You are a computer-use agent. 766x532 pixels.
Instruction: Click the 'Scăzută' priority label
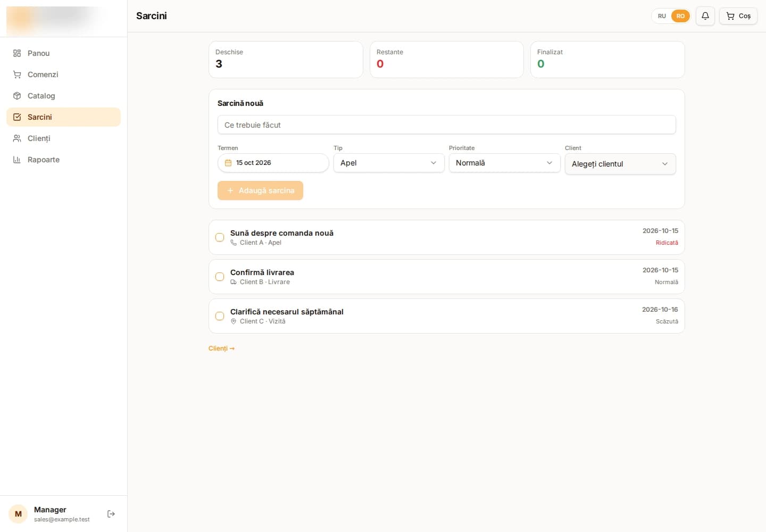click(x=667, y=321)
